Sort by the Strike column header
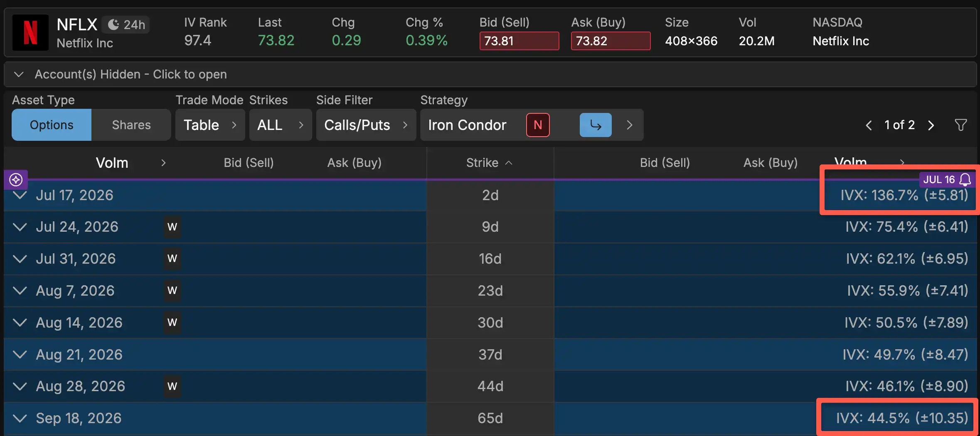 tap(490, 163)
